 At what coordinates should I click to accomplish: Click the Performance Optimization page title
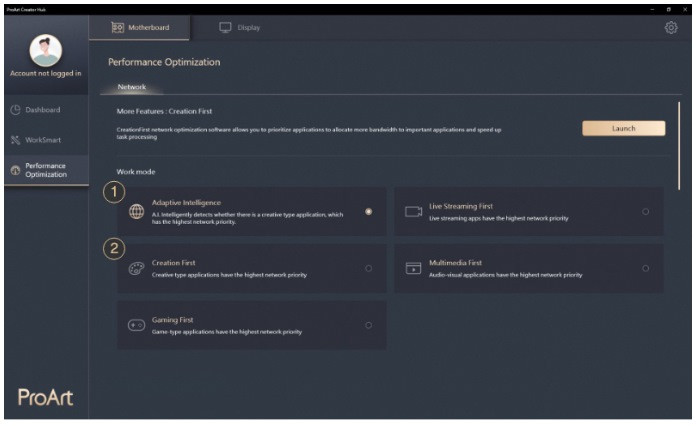164,62
